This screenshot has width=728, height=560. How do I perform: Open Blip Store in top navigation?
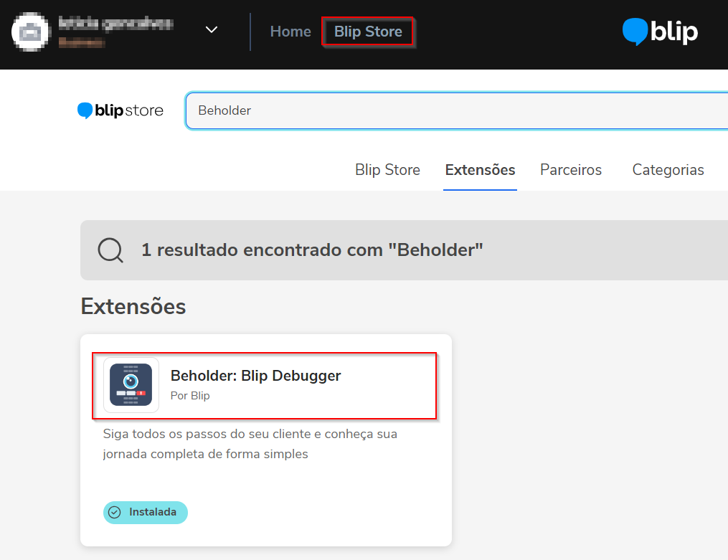tap(368, 32)
